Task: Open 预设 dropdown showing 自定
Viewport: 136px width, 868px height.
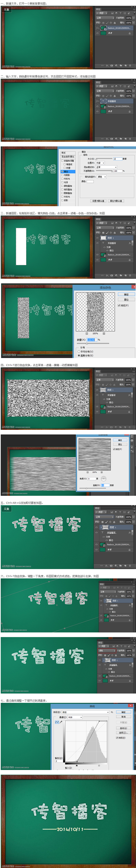Action: click(86, 712)
